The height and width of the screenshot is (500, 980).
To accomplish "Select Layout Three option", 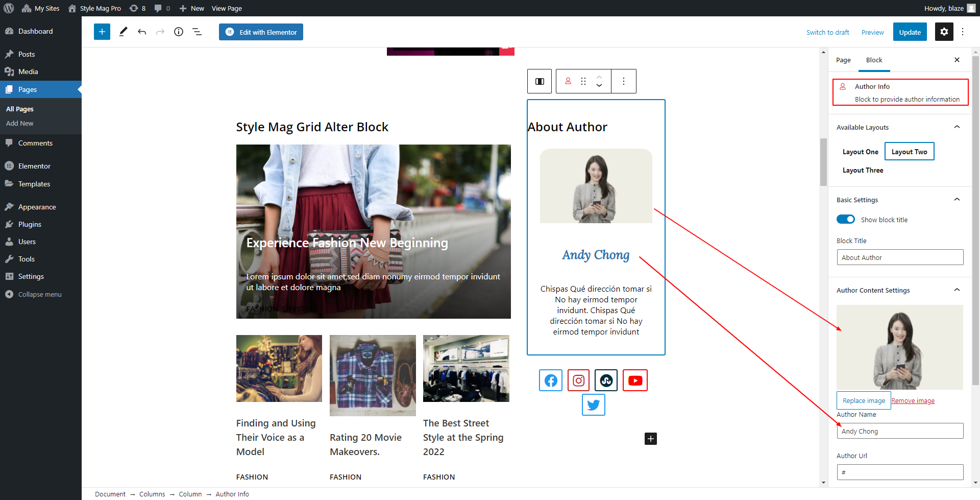I will [x=863, y=170].
